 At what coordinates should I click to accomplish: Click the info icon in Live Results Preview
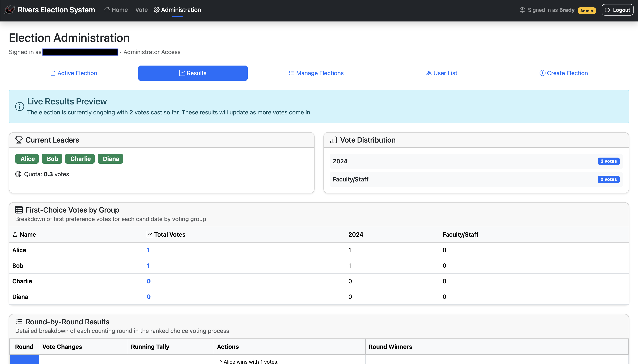[19, 106]
